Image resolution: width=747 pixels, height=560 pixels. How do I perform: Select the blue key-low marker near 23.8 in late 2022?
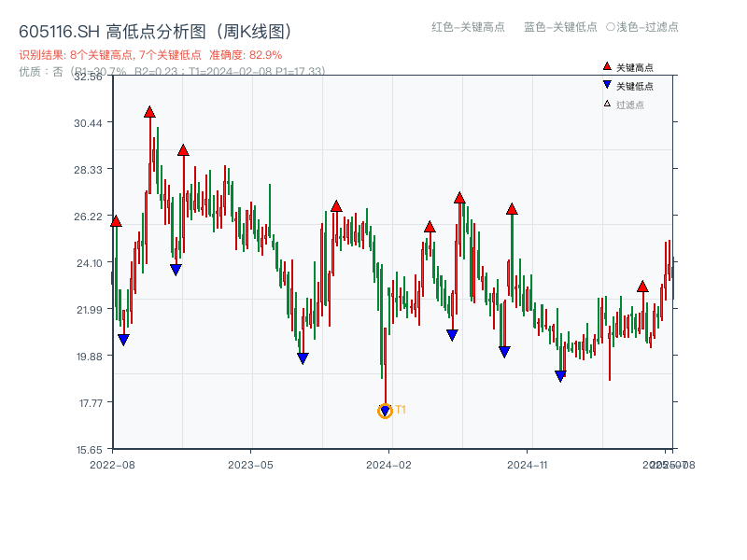(176, 270)
